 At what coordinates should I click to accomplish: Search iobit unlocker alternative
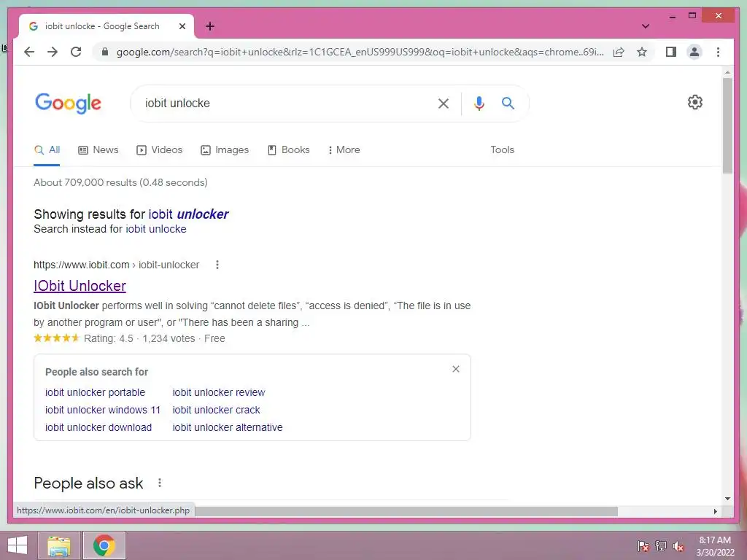pos(228,427)
